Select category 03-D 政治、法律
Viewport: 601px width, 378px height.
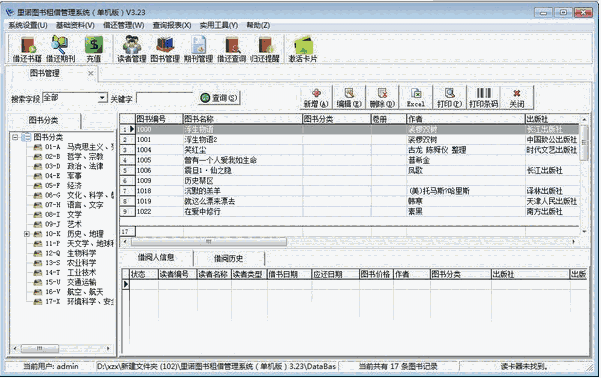coord(69,166)
